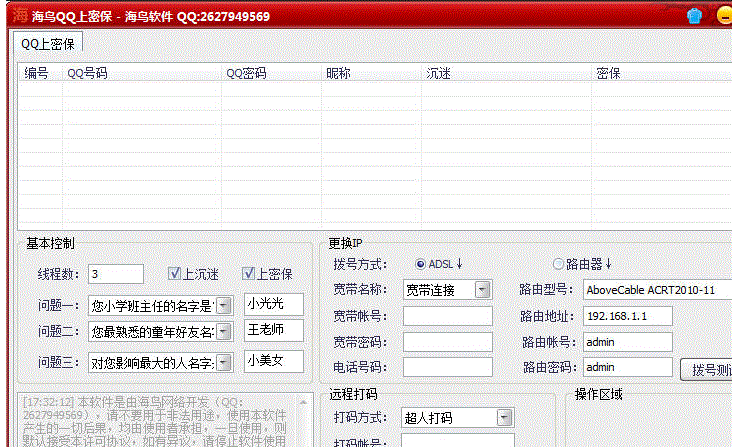Toggle the 上密保 checkbox
The height and width of the screenshot is (447, 732).
[248, 273]
